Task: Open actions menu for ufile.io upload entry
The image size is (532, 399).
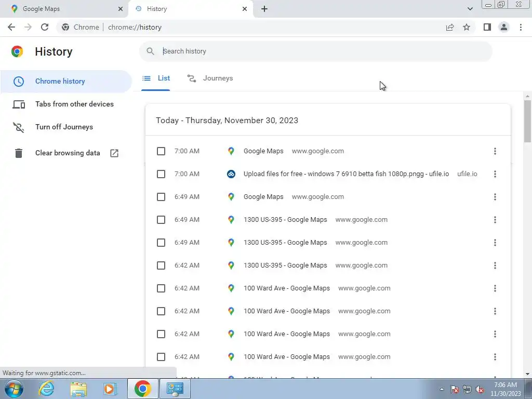Action: [x=495, y=174]
